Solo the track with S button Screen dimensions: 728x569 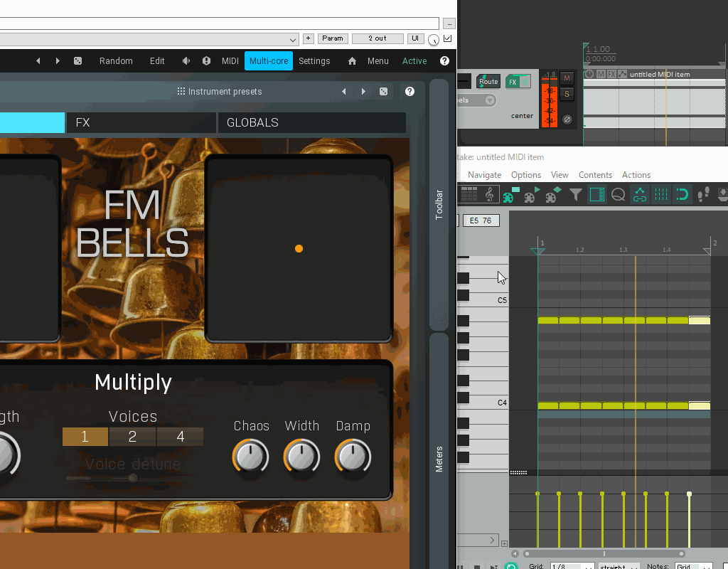pyautogui.click(x=567, y=94)
